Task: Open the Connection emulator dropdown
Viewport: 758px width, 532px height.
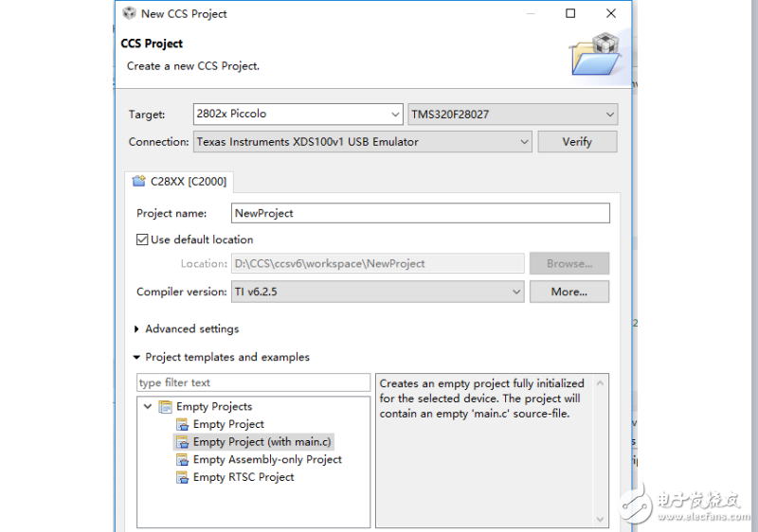Action: click(x=524, y=142)
